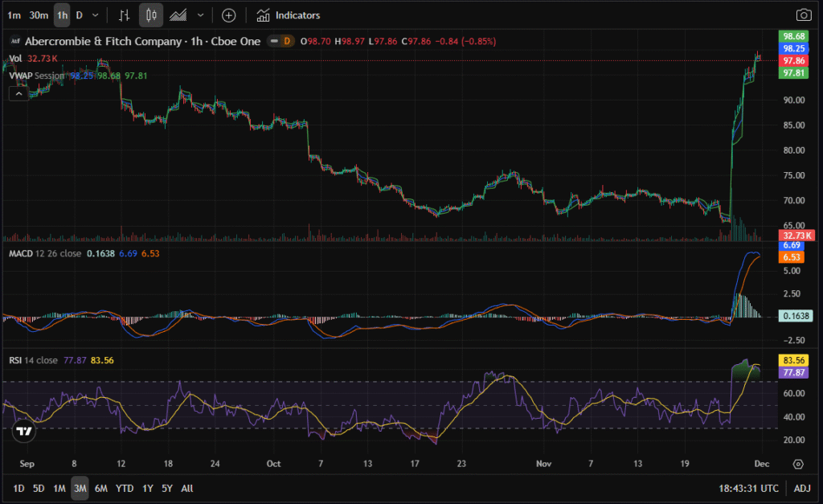Select the YTD date range tab
Viewport: 823px width, 504px height.
125,488
